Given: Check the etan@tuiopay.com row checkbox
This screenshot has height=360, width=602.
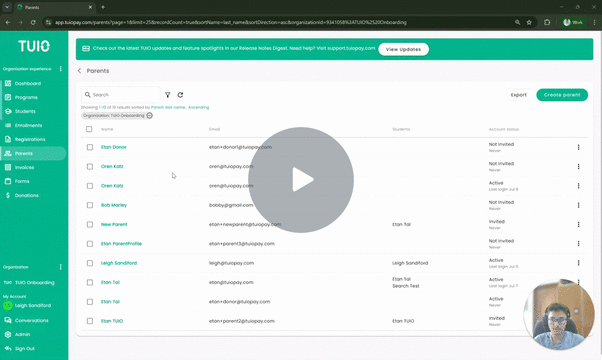Looking at the screenshot, I should 90,282.
